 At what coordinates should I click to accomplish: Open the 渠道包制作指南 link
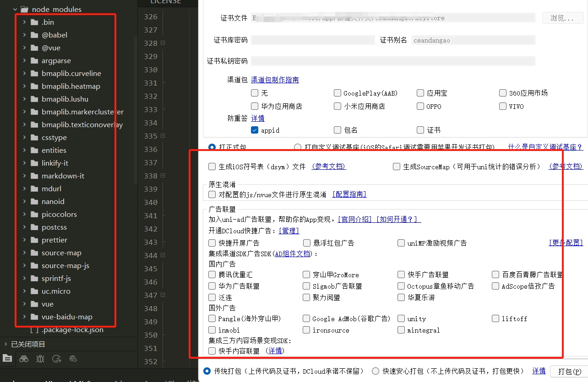pos(275,80)
